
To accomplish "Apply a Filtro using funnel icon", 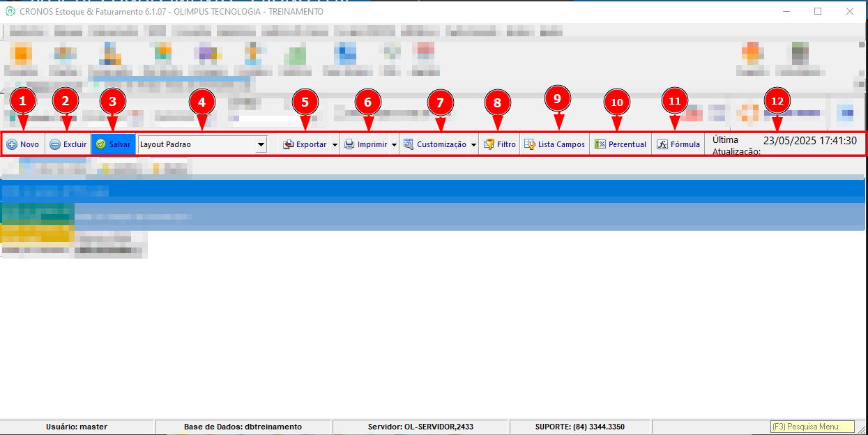I will tap(499, 144).
